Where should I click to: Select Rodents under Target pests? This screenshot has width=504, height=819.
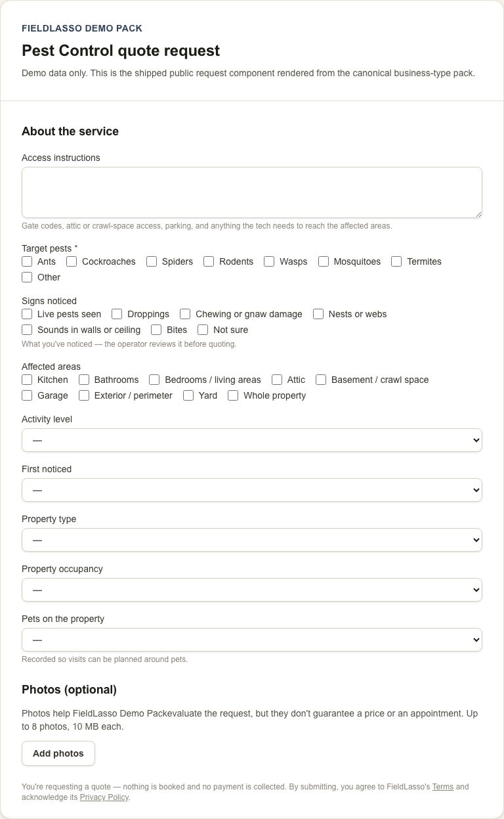click(209, 261)
